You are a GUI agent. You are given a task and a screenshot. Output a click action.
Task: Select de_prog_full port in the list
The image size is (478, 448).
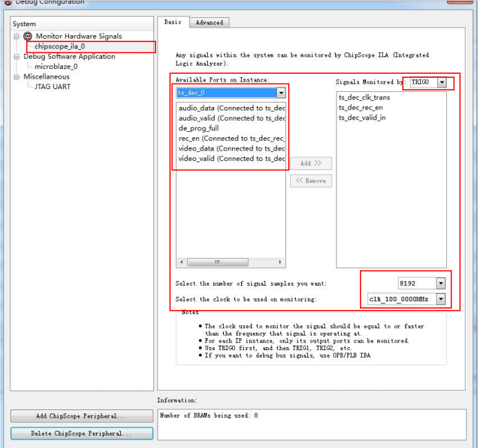click(199, 128)
